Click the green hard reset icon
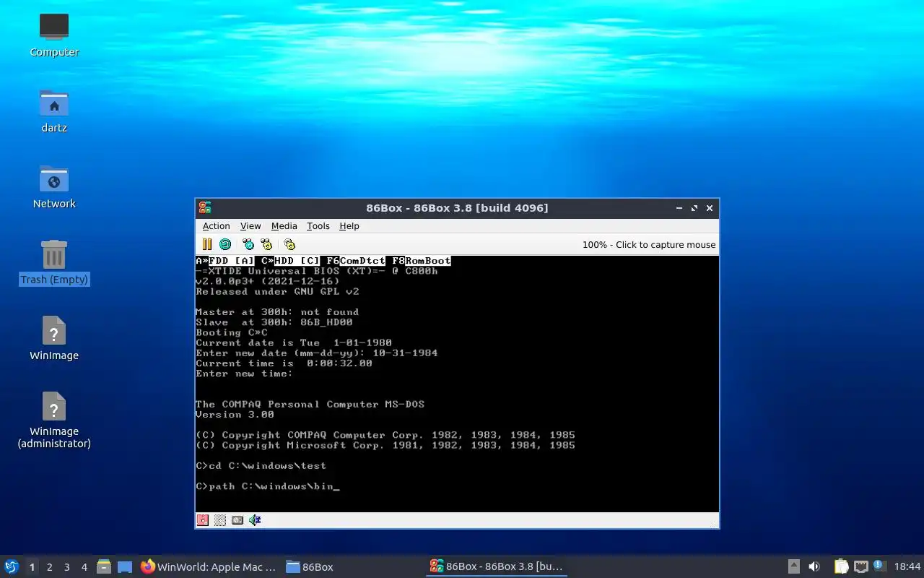Viewport: 924px width, 578px height. (x=225, y=244)
